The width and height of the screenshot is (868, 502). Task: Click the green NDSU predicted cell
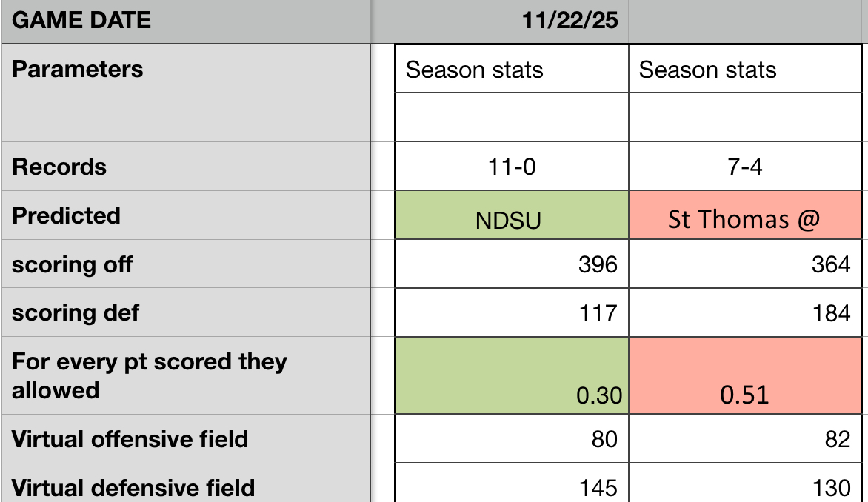click(x=512, y=215)
